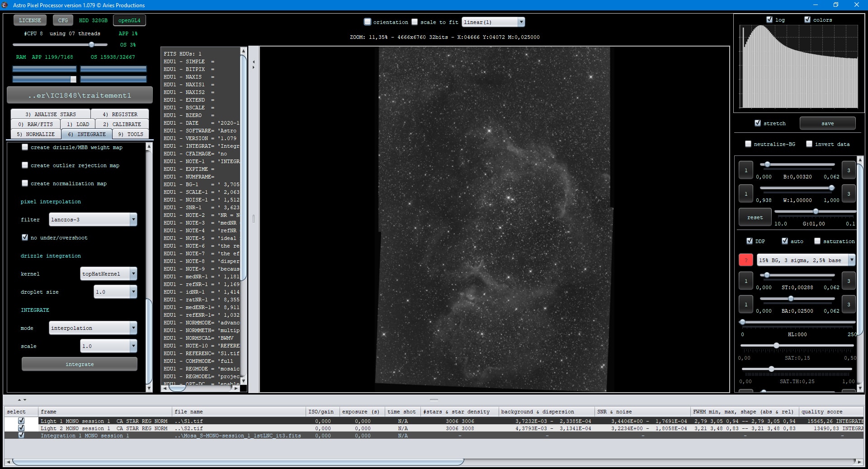This screenshot has height=469, width=868.
Task: Click the stepper "1" beside the W slider
Action: coord(746,193)
